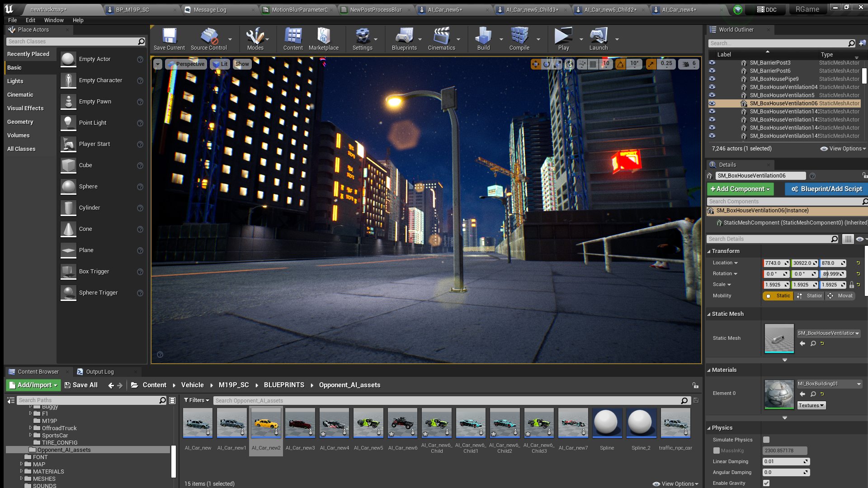Open the Perspective viewport dropdown

point(186,64)
